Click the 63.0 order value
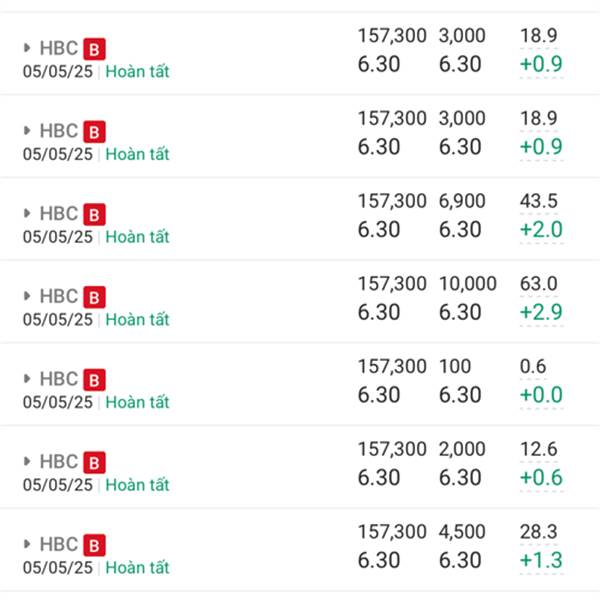600x600 pixels. coord(538,284)
